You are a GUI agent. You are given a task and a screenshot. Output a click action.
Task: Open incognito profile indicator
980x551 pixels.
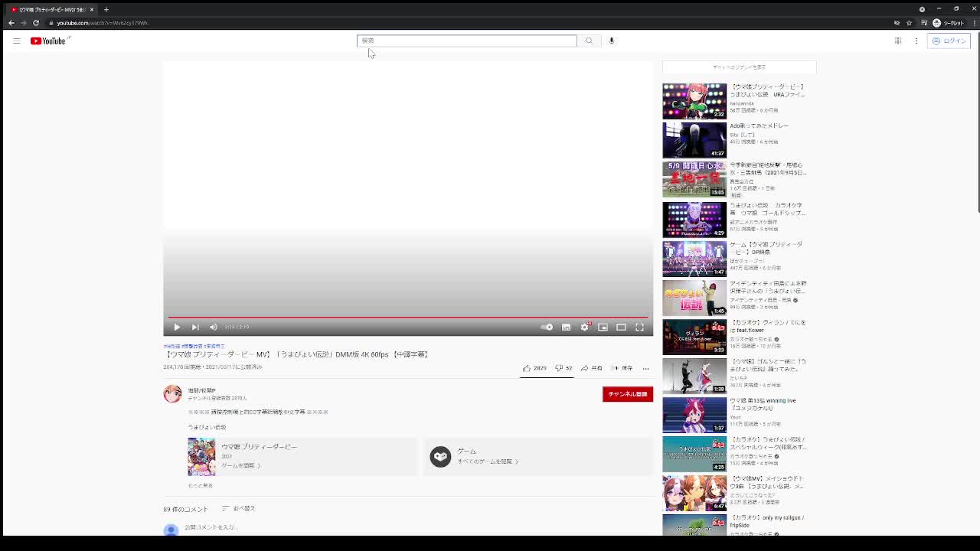949,23
